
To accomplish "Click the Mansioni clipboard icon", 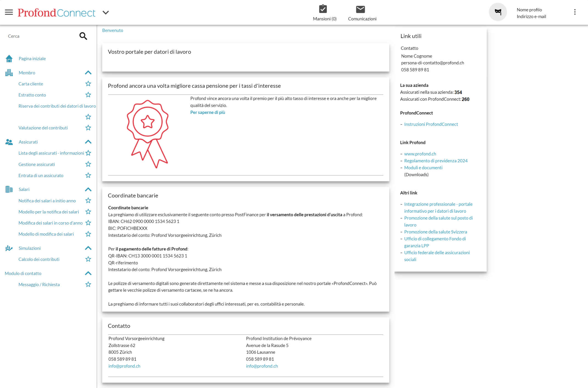I will (x=323, y=9).
